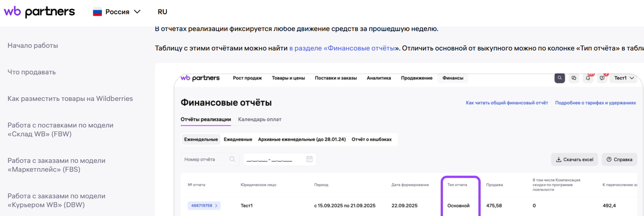Open the notifications bell icon

click(588, 78)
